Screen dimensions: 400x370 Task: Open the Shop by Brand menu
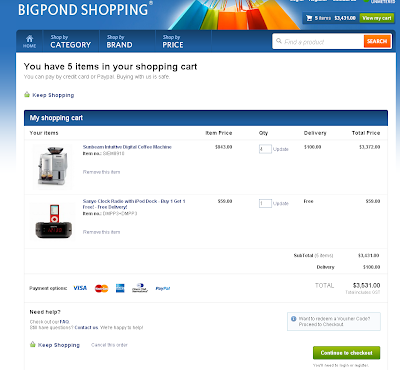119,41
